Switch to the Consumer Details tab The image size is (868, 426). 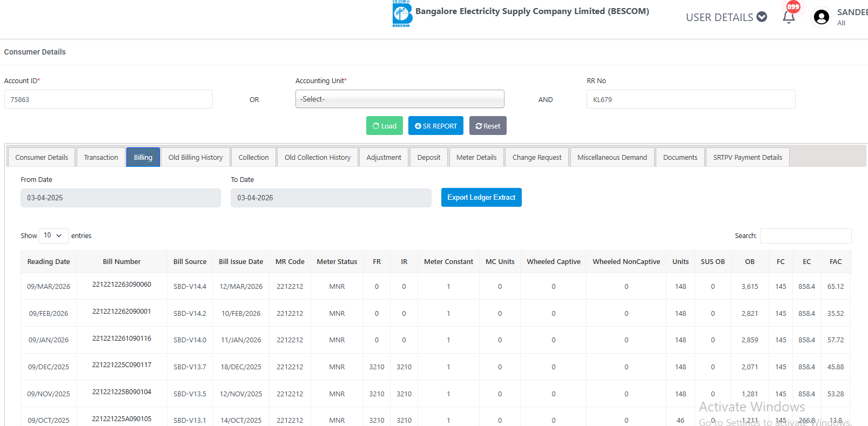(42, 157)
